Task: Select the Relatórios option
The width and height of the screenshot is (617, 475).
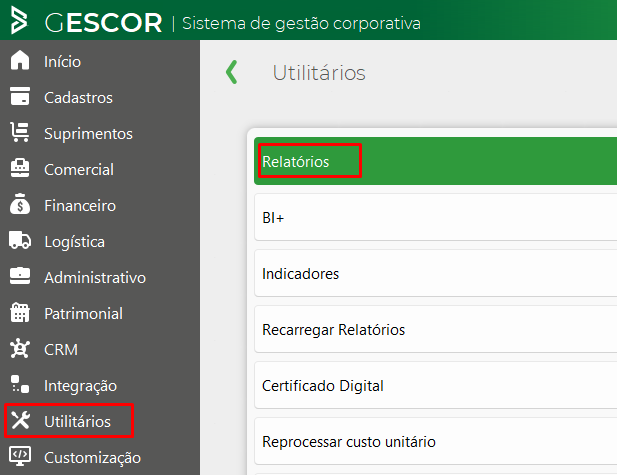Action: 296,161
